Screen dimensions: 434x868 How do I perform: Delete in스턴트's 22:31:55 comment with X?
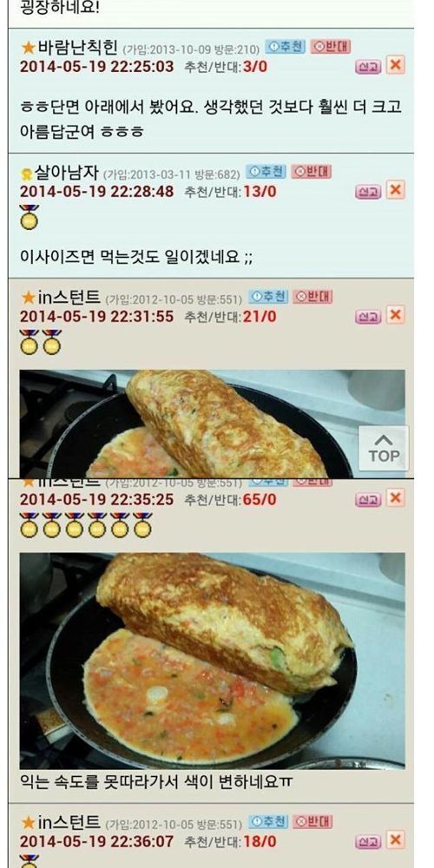click(395, 315)
